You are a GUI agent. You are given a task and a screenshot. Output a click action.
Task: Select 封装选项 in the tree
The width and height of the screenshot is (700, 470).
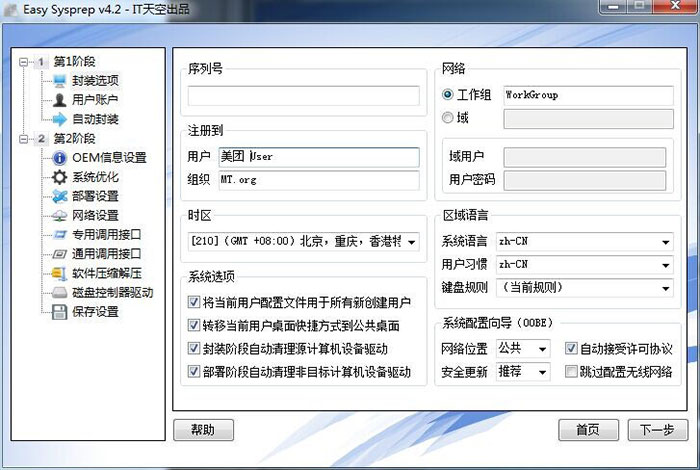point(95,81)
